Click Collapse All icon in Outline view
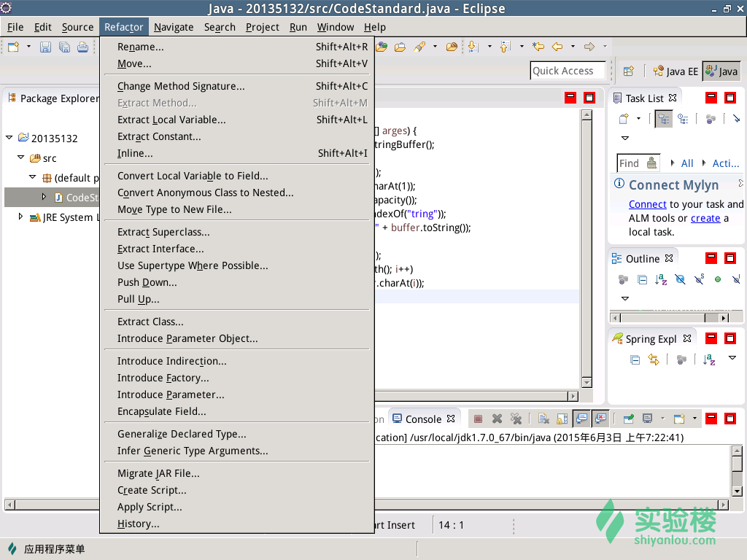747x560 pixels. click(642, 279)
